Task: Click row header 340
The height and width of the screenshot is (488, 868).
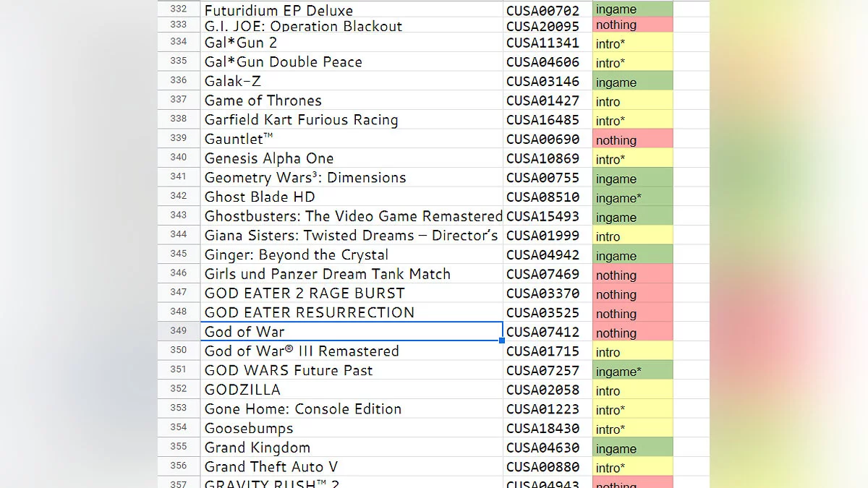Action: (179, 158)
